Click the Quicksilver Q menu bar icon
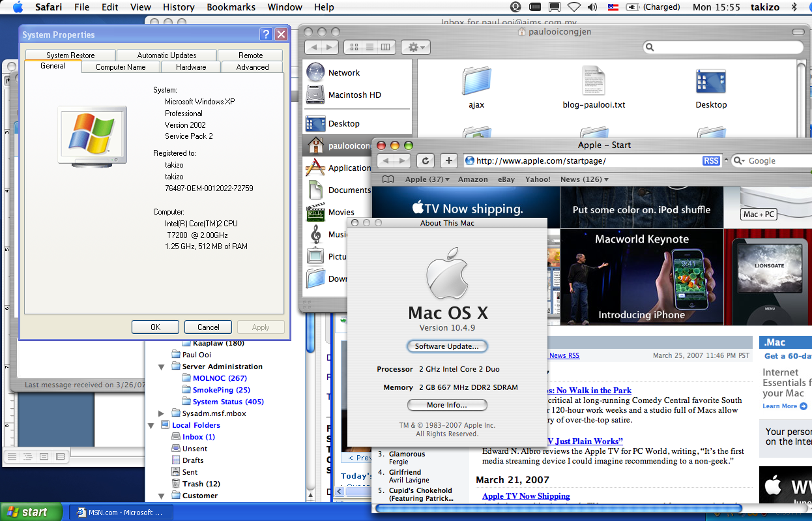Screen dimensions: 812x521 coord(515,7)
